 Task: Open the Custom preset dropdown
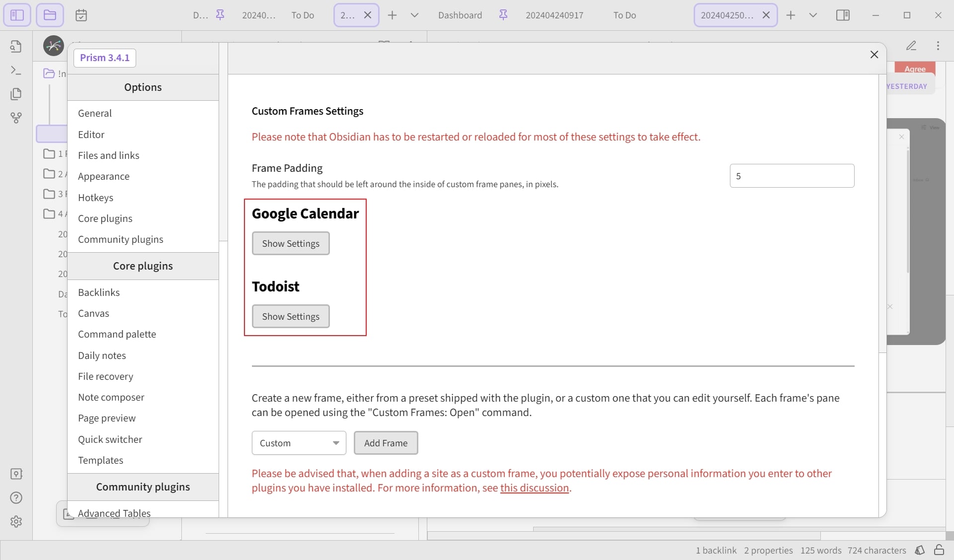(299, 443)
